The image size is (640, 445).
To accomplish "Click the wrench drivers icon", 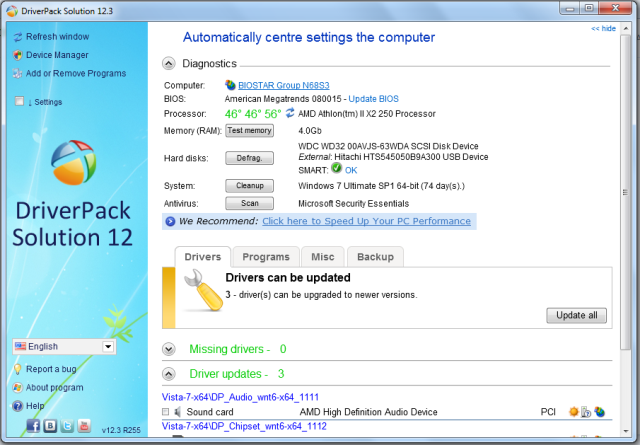I will pyautogui.click(x=203, y=291).
